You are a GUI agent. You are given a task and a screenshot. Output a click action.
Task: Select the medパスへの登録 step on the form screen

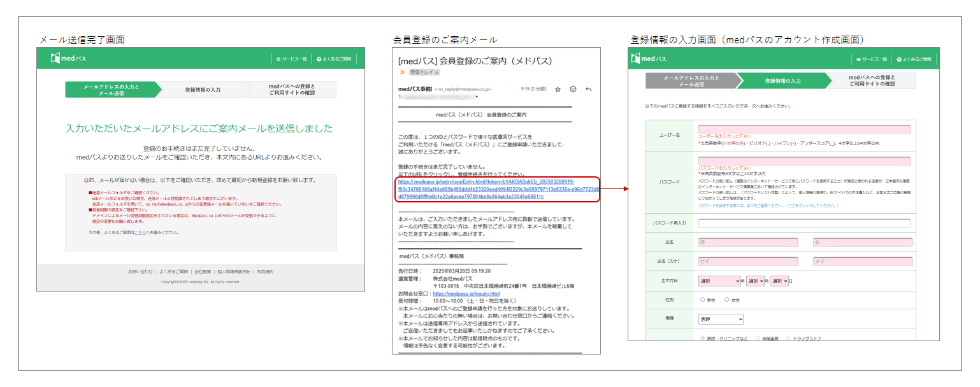(x=872, y=81)
